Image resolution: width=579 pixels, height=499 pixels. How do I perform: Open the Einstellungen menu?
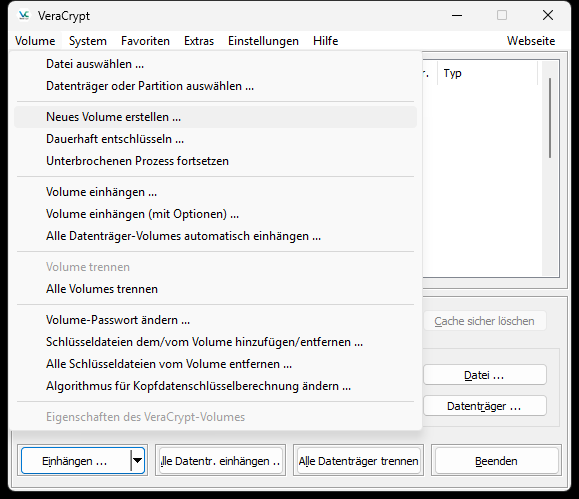[263, 41]
